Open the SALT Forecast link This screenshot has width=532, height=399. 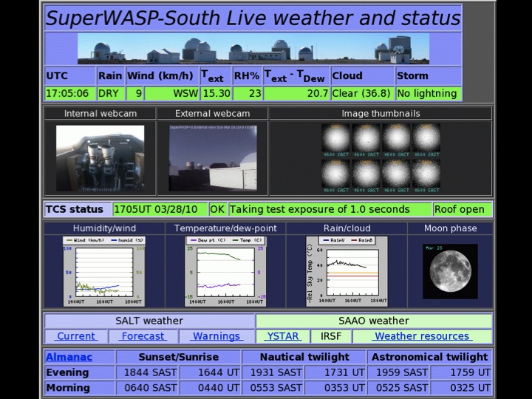(x=143, y=336)
